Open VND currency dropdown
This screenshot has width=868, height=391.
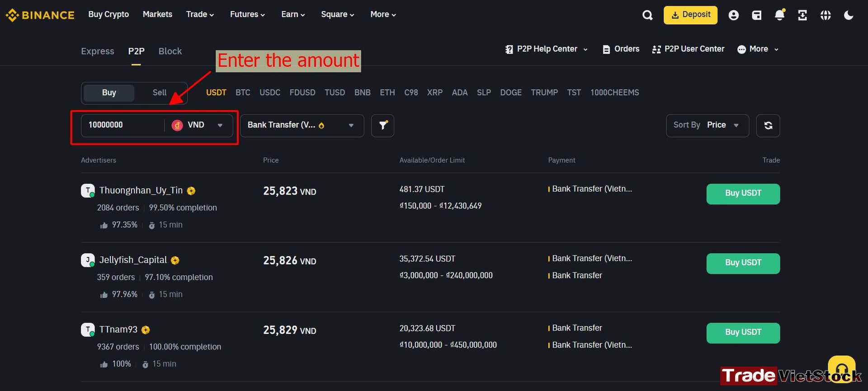(x=198, y=125)
